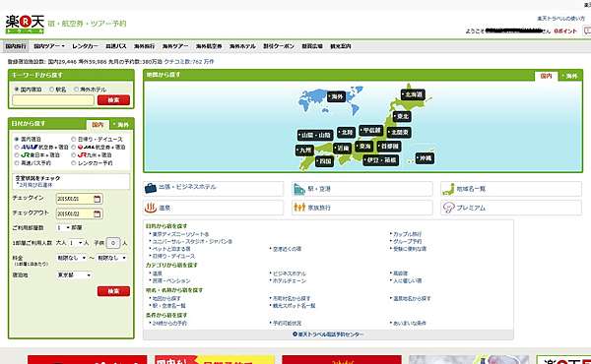Click red 検索 button in keyword search
This screenshot has width=591, height=364.
[113, 100]
